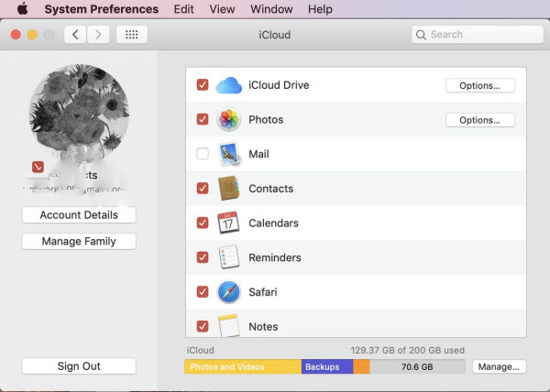The width and height of the screenshot is (550, 392).
Task: Open the View menu
Action: [x=222, y=9]
